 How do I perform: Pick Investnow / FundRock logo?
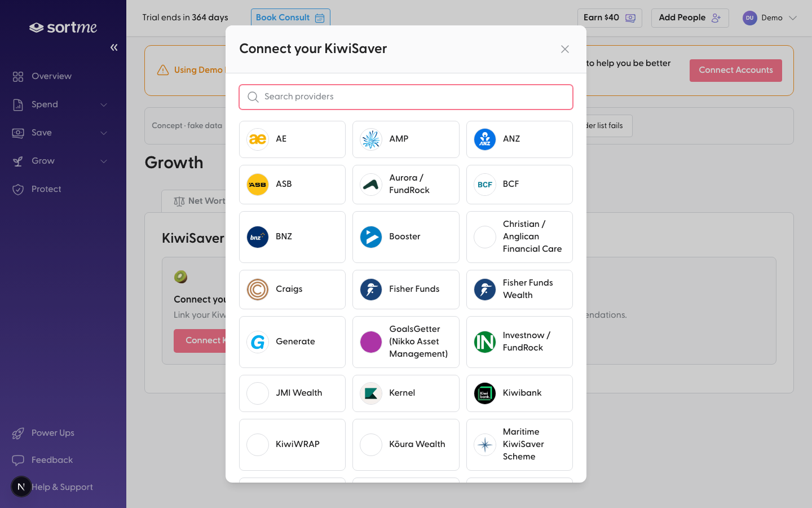pyautogui.click(x=485, y=342)
